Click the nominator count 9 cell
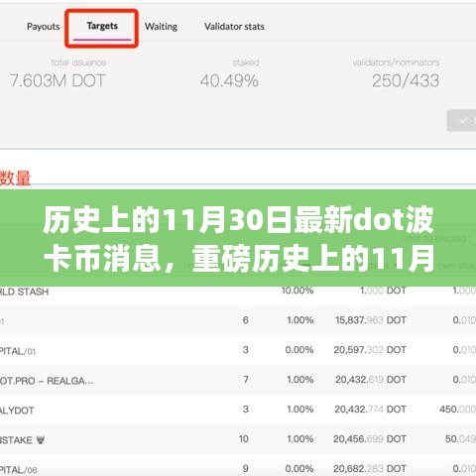 (x=245, y=469)
